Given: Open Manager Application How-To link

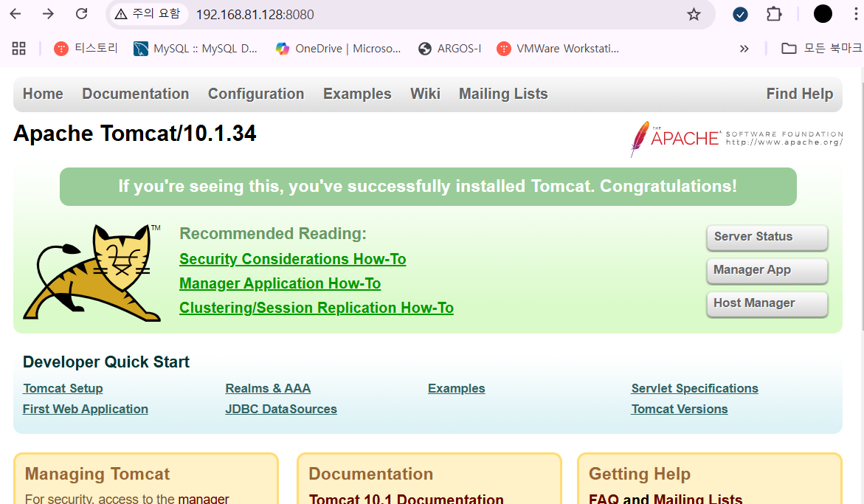Looking at the screenshot, I should point(280,283).
